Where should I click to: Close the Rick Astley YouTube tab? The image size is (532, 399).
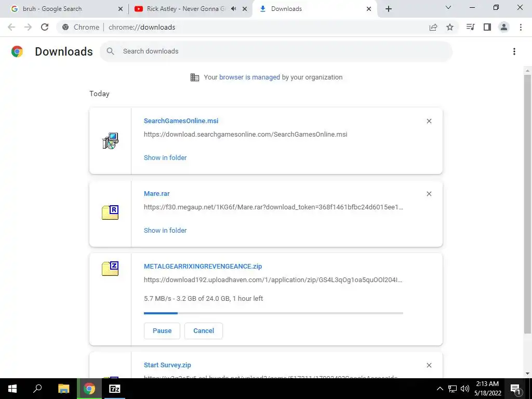[x=245, y=9]
